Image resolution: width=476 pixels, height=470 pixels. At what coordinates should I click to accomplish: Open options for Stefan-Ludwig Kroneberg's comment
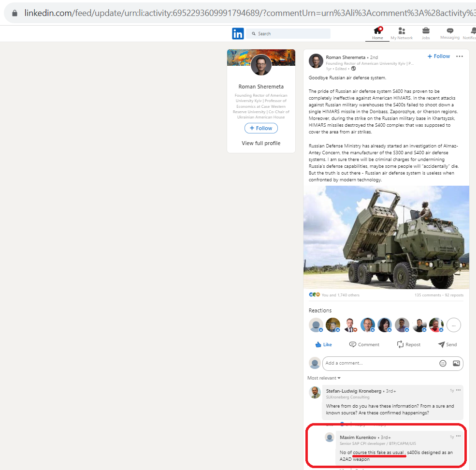(x=459, y=390)
